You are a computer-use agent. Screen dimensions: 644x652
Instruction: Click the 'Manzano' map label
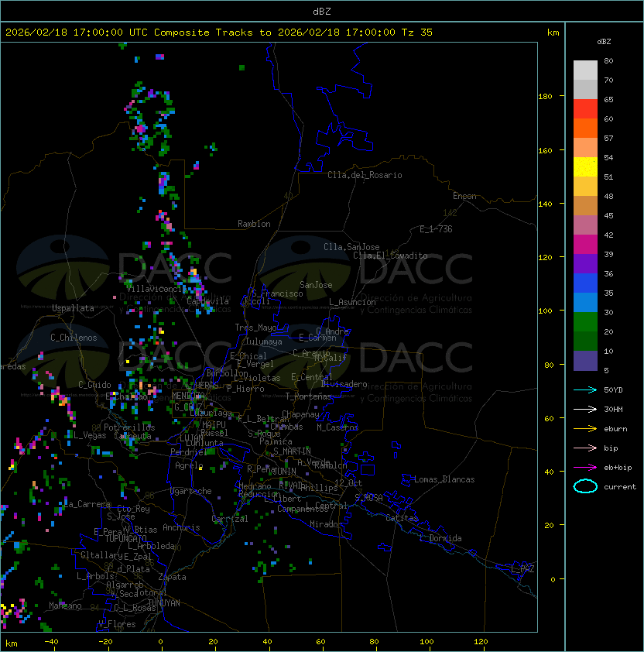(x=65, y=606)
